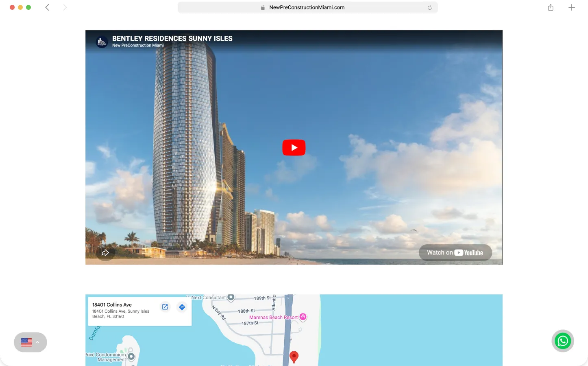
Task: Open the browser share icon
Action: (551, 7)
